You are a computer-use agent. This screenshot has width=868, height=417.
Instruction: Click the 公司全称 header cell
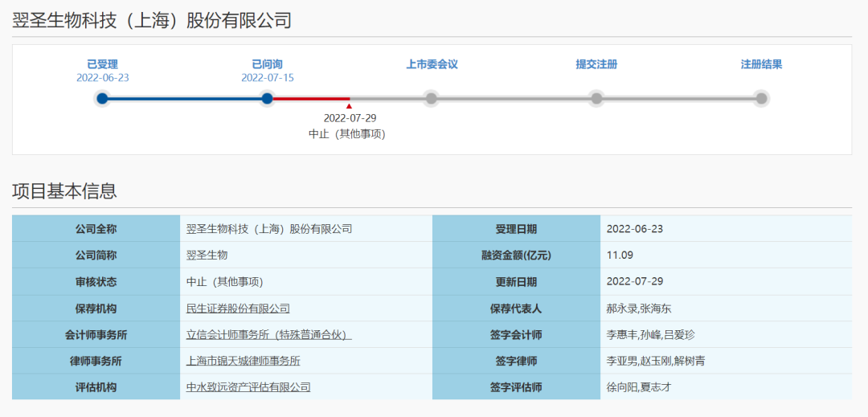96,228
